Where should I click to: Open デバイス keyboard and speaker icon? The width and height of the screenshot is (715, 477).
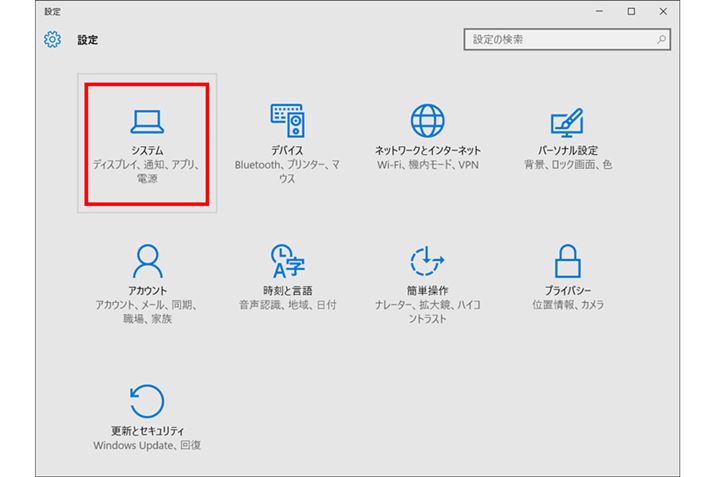tap(287, 120)
